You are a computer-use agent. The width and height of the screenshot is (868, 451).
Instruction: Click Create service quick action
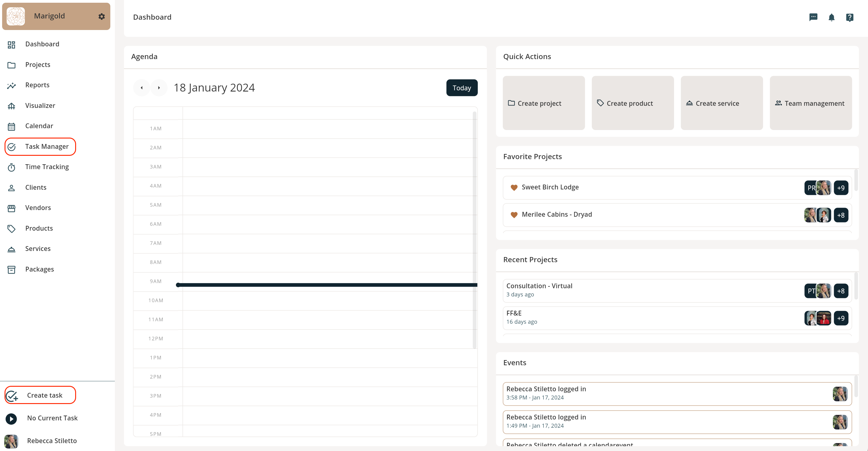[x=721, y=103]
